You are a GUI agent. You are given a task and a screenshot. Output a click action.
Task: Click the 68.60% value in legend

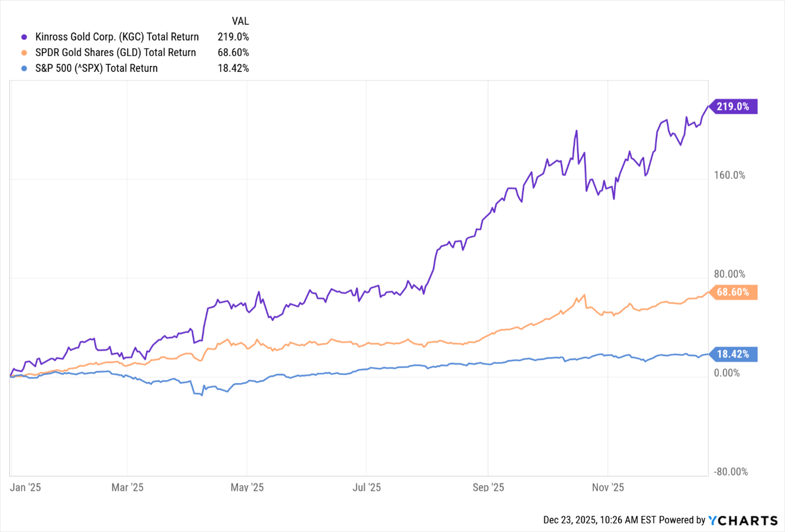click(x=233, y=53)
